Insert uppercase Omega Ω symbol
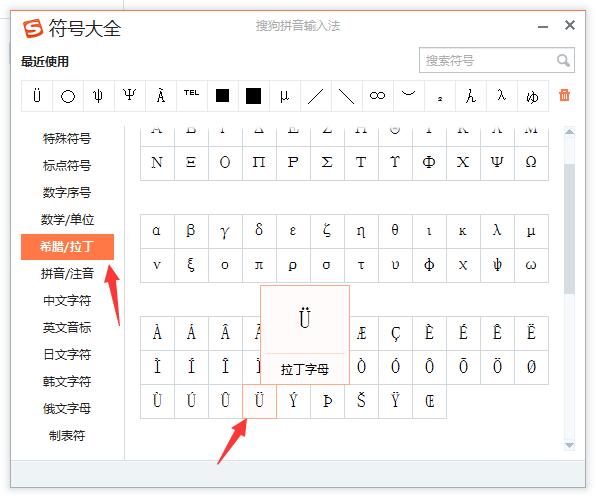The height and width of the screenshot is (498, 596). coord(531,163)
